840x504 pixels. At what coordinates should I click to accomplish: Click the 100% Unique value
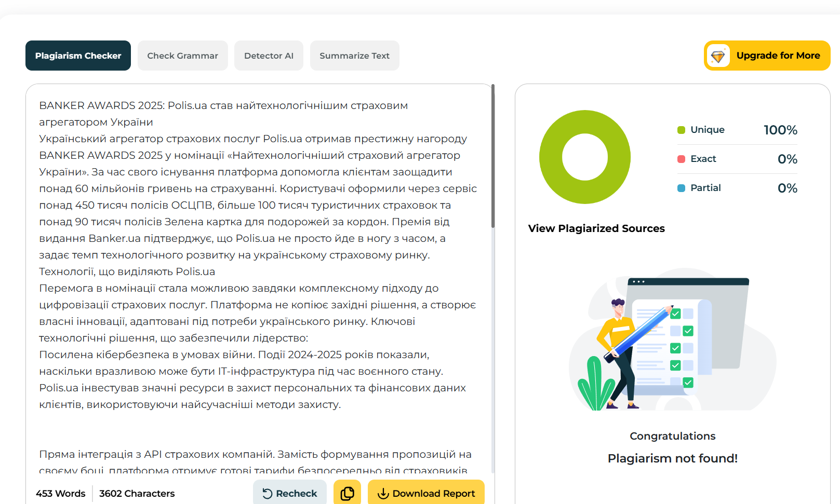(x=780, y=130)
